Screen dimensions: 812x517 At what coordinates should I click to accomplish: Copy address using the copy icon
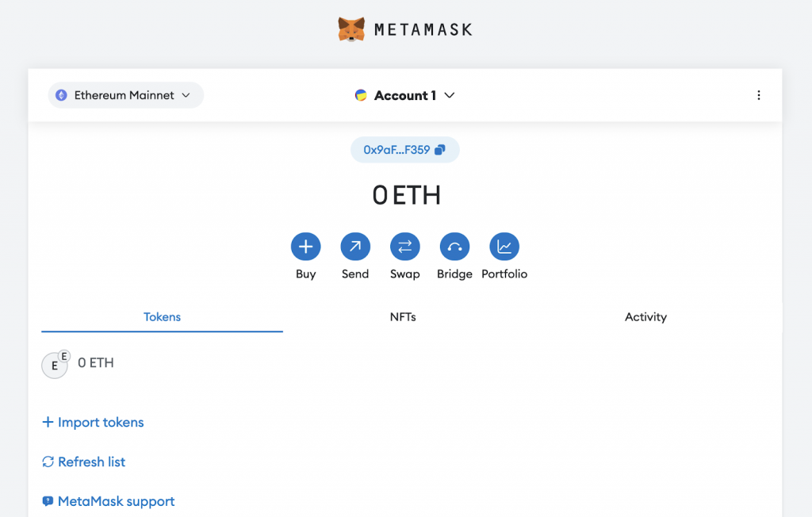tap(440, 149)
